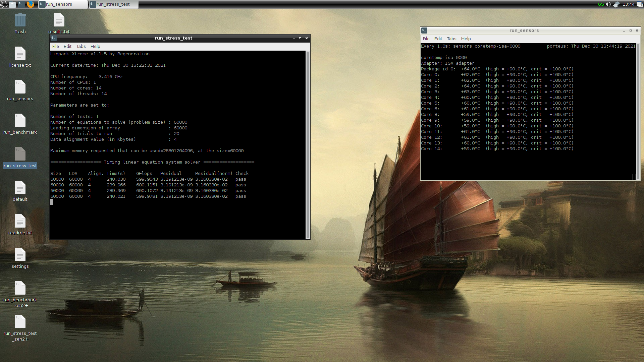The width and height of the screenshot is (644, 362).
Task: Launch terminal from the top panel
Action: pyautogui.click(x=21, y=4)
